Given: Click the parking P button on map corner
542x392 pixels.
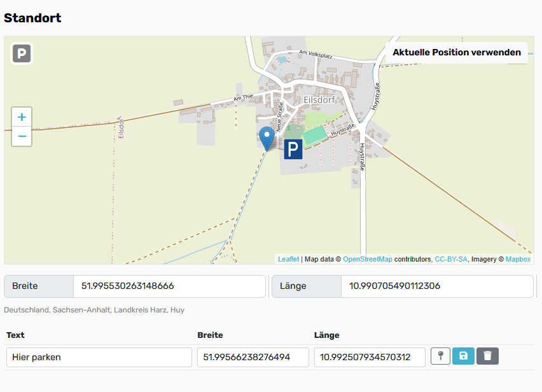Looking at the screenshot, I should [x=22, y=53].
